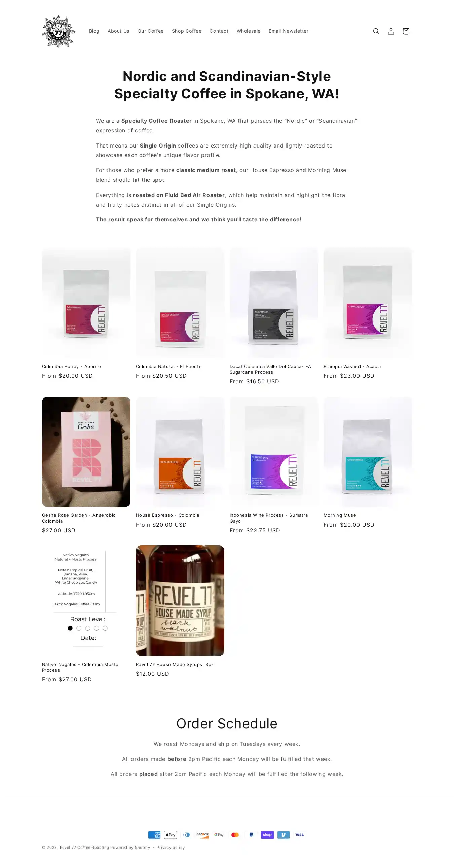This screenshot has width=454, height=868.
Task: View the Morning Muse teal bag image
Action: pos(368,452)
